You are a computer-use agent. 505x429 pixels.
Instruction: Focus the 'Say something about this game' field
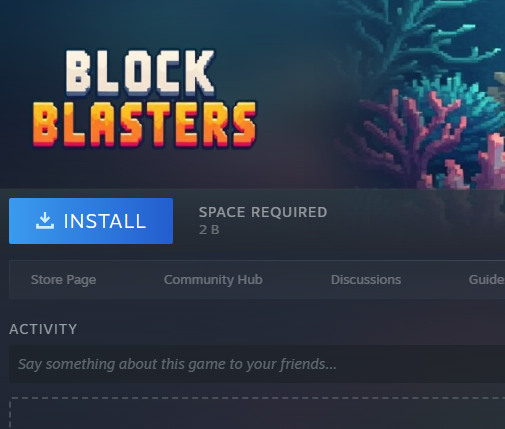[257, 364]
